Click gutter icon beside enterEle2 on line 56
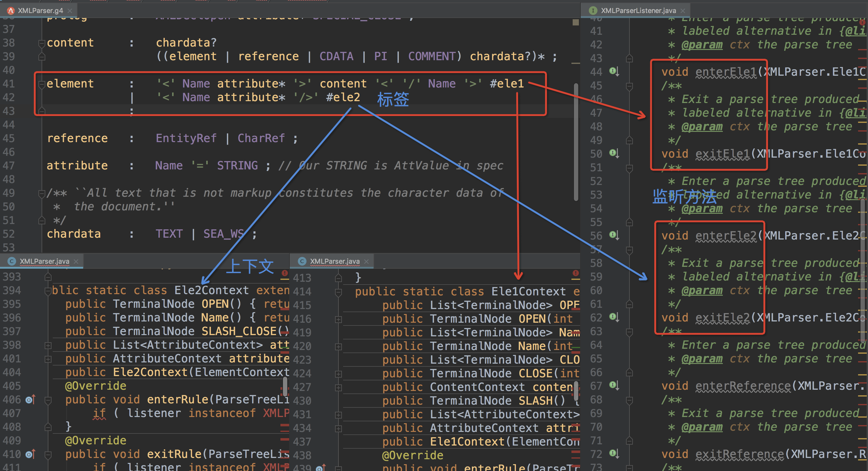 [614, 235]
